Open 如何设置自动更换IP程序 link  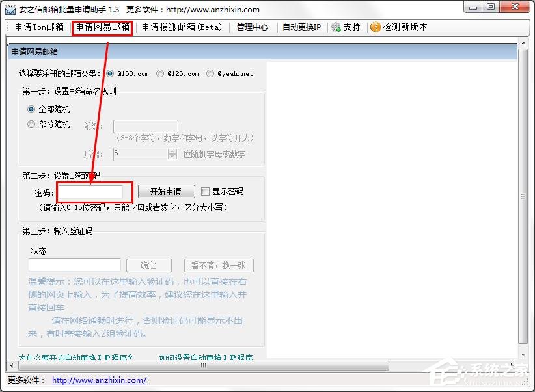coord(206,357)
